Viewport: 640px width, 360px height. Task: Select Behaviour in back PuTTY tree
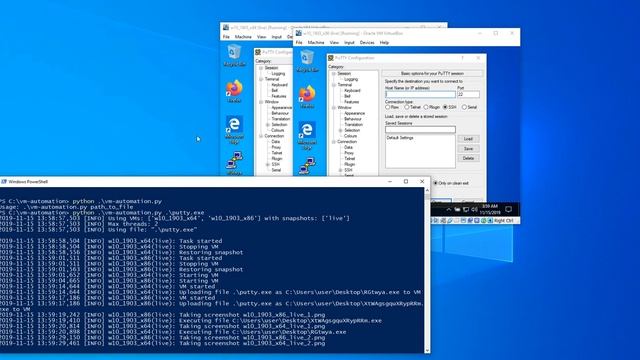pos(280,113)
